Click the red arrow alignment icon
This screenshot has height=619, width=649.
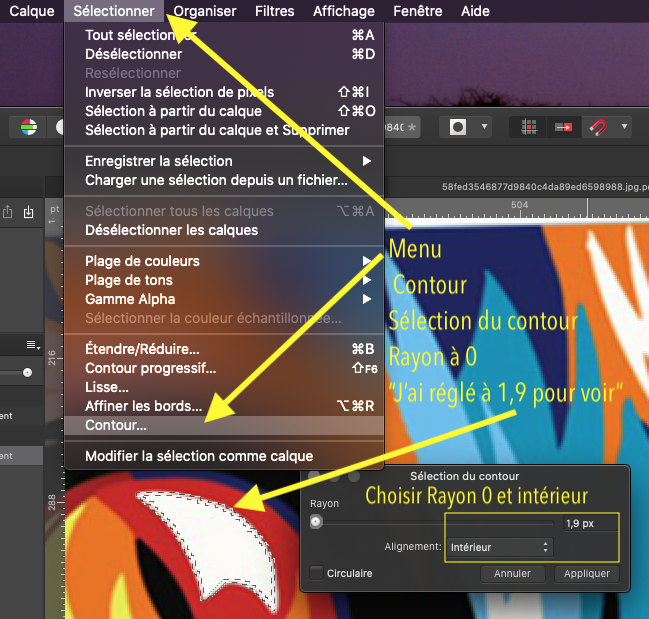point(563,127)
